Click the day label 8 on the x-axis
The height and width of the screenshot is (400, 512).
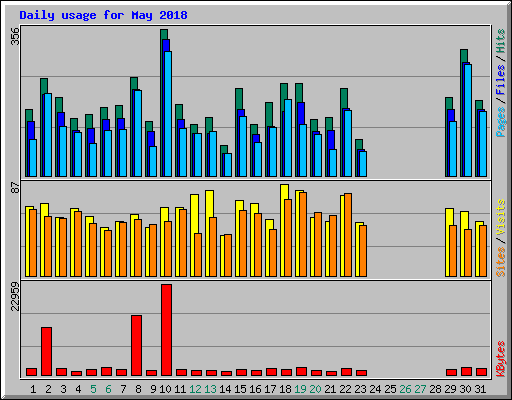[x=138, y=389]
